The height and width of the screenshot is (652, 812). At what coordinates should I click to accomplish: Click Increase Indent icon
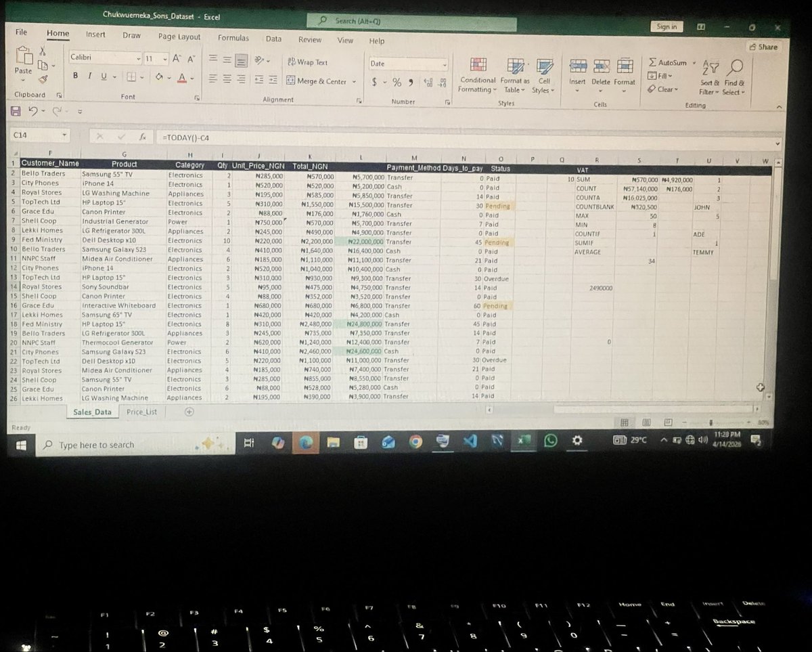[x=273, y=81]
